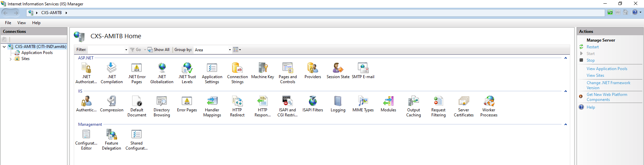This screenshot has height=165, width=644.
Task: Open HTTP Response Headers feature
Action: click(x=263, y=106)
